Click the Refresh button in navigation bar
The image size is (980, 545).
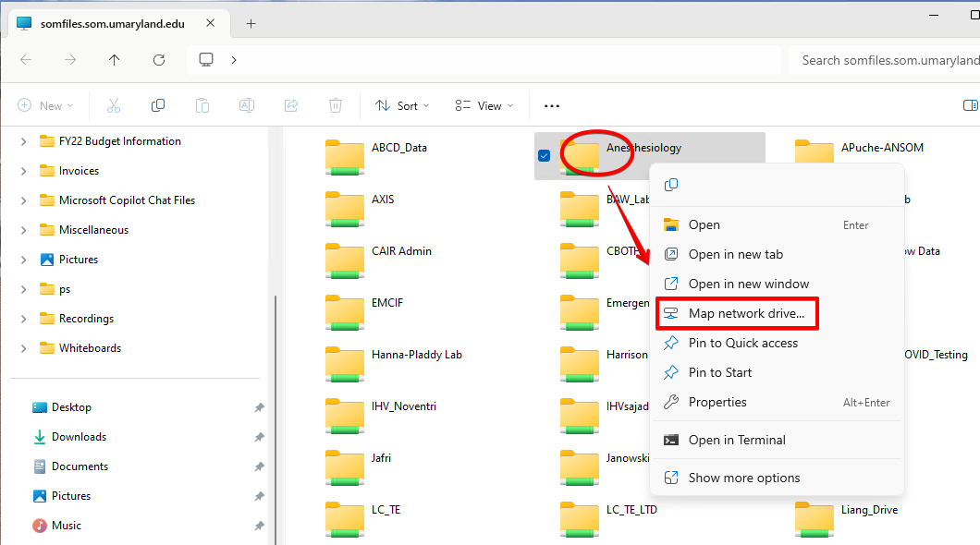tap(159, 60)
